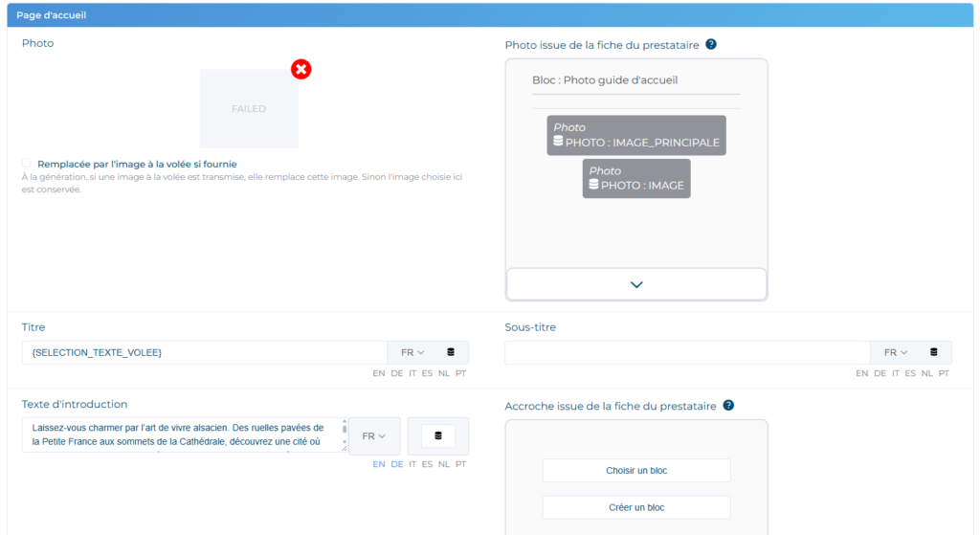Select DE language under Titre
The height and width of the screenshot is (535, 980).
coord(397,373)
